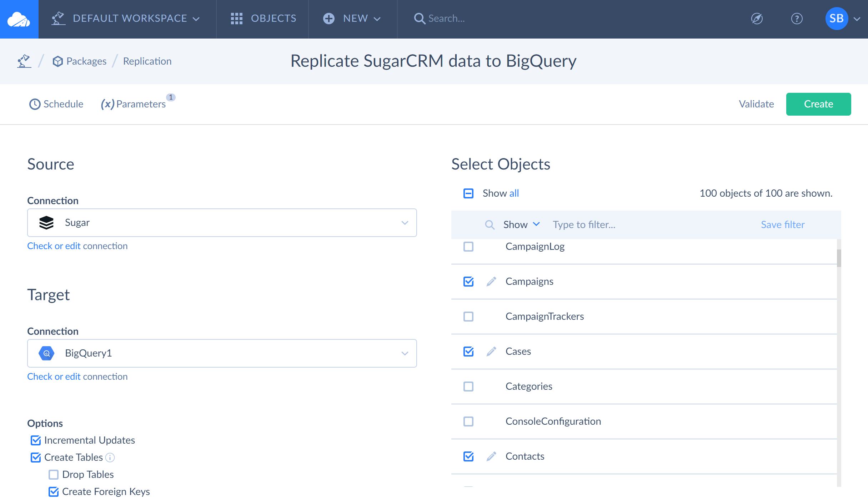Screen dimensions: 868x500
Task: Focus the top Search field
Action: (446, 19)
